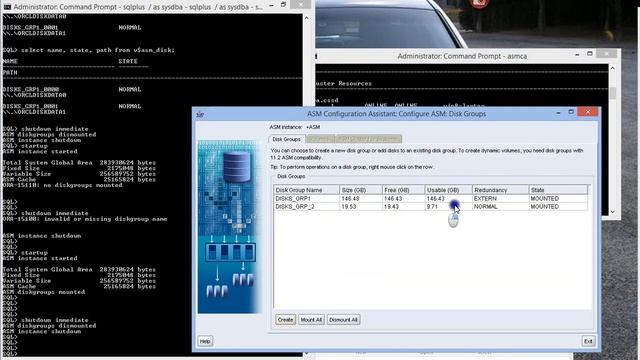640x360 pixels.
Task: Click the 146.48 size value
Action: [351, 198]
